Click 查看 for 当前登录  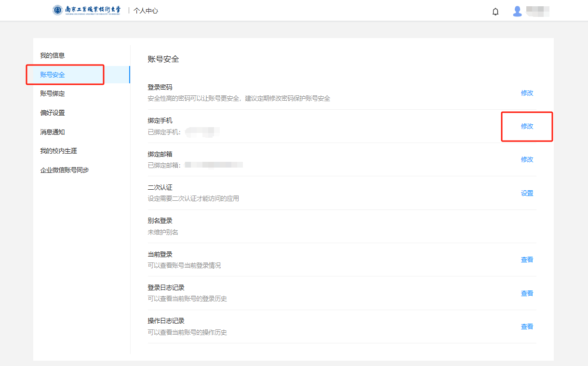click(x=527, y=260)
